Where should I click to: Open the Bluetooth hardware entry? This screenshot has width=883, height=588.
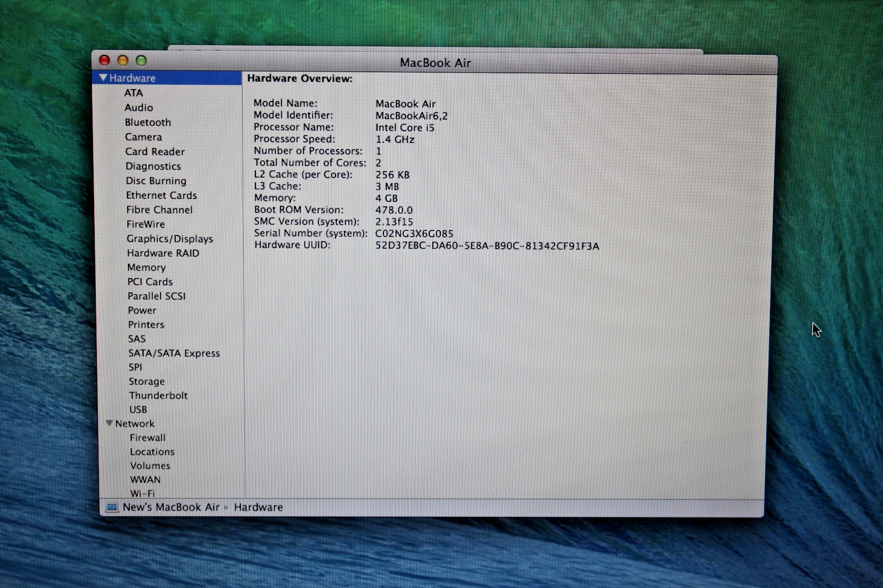tap(148, 122)
